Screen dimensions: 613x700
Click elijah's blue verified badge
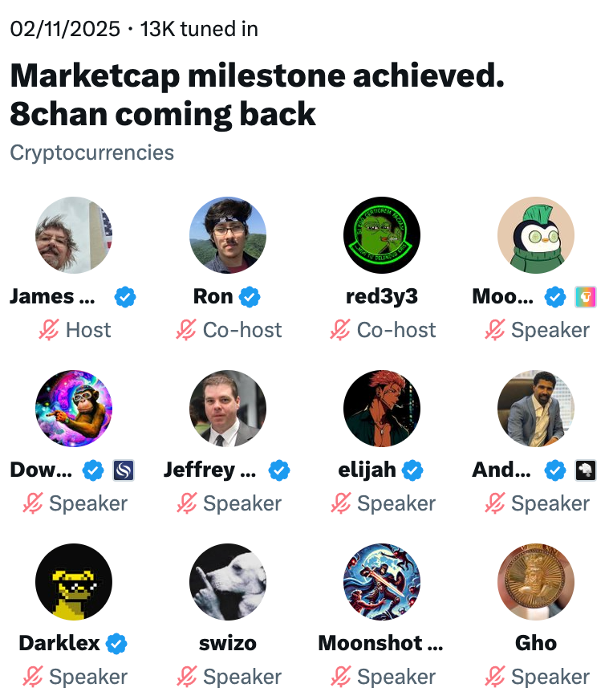(x=412, y=470)
